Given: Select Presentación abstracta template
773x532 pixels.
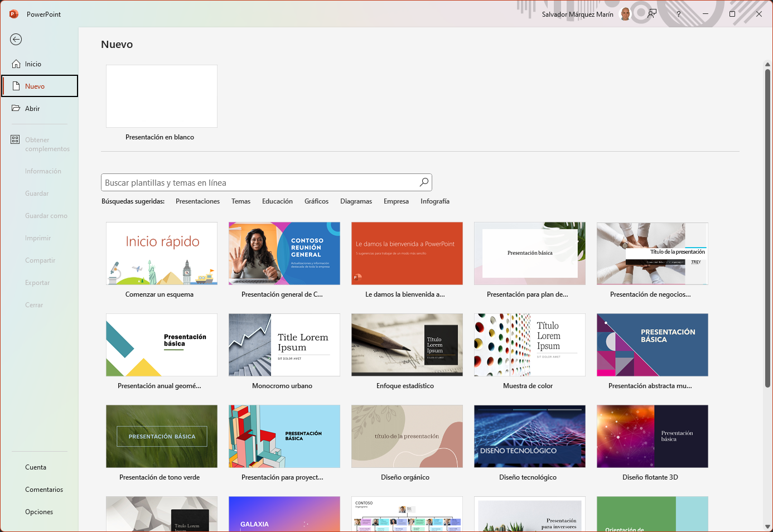Looking at the screenshot, I should [653, 345].
